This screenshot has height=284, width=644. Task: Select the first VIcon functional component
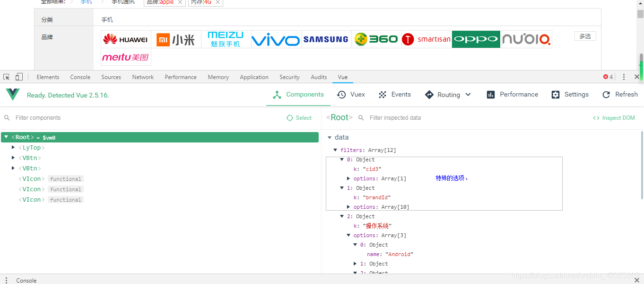[x=51, y=179]
